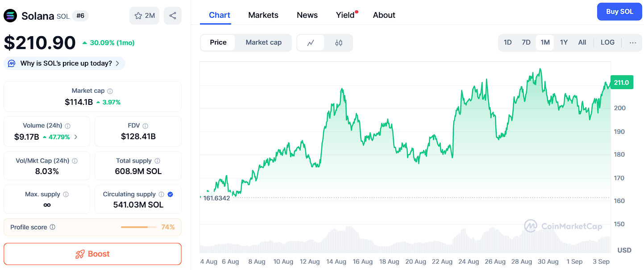Show Market cap info tooltip icon
The image size is (644, 270).
pyautogui.click(x=110, y=91)
